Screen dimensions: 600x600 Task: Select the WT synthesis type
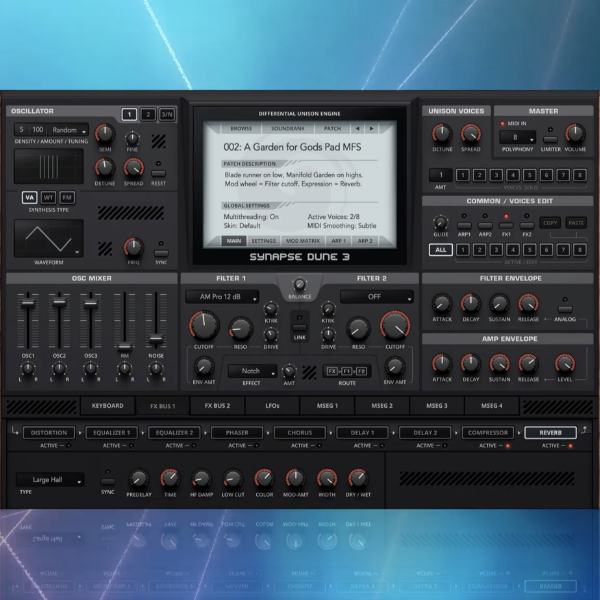pos(48,198)
